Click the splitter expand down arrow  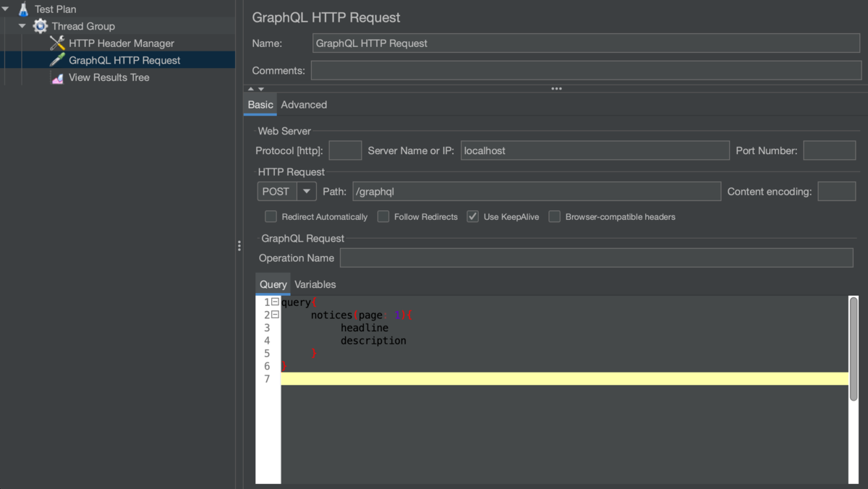point(261,89)
